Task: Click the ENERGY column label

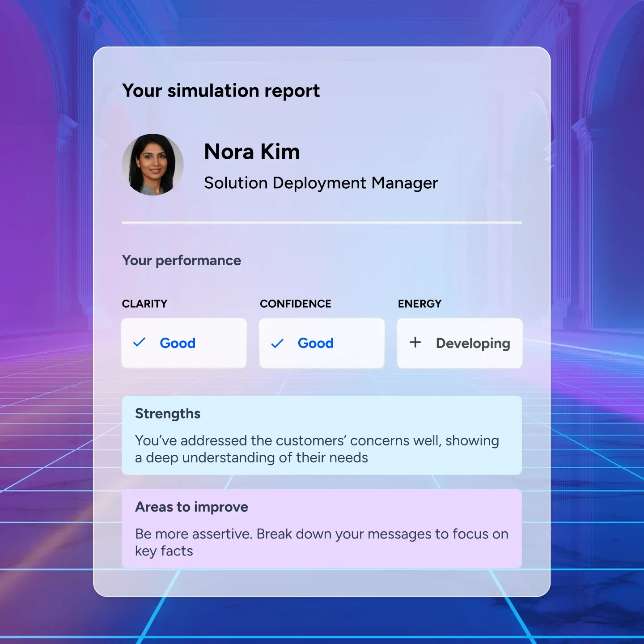Action: pos(419,304)
